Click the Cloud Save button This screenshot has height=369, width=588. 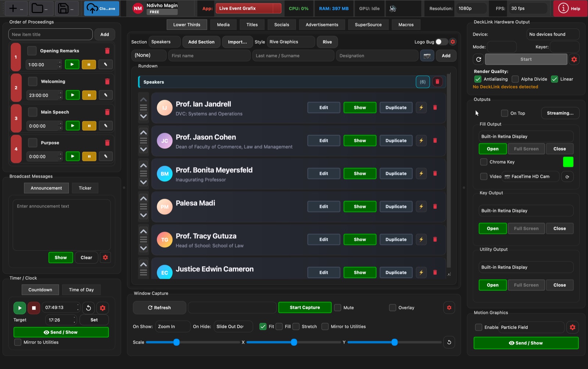[x=101, y=8]
